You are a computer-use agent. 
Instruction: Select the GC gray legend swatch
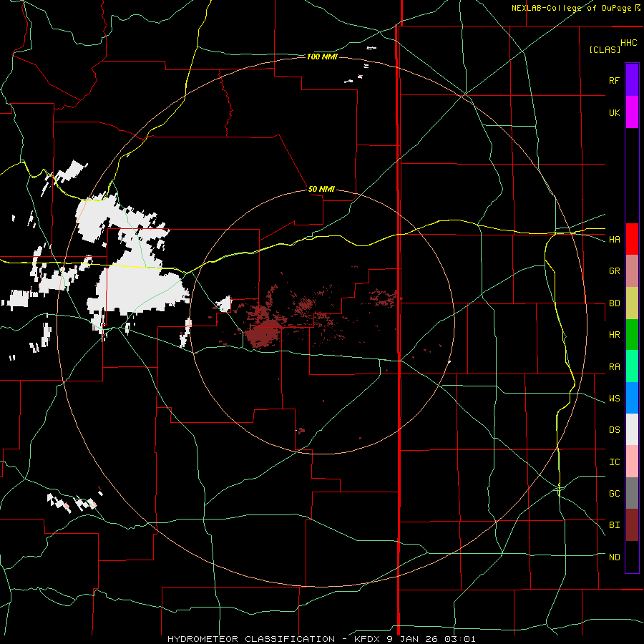click(632, 493)
